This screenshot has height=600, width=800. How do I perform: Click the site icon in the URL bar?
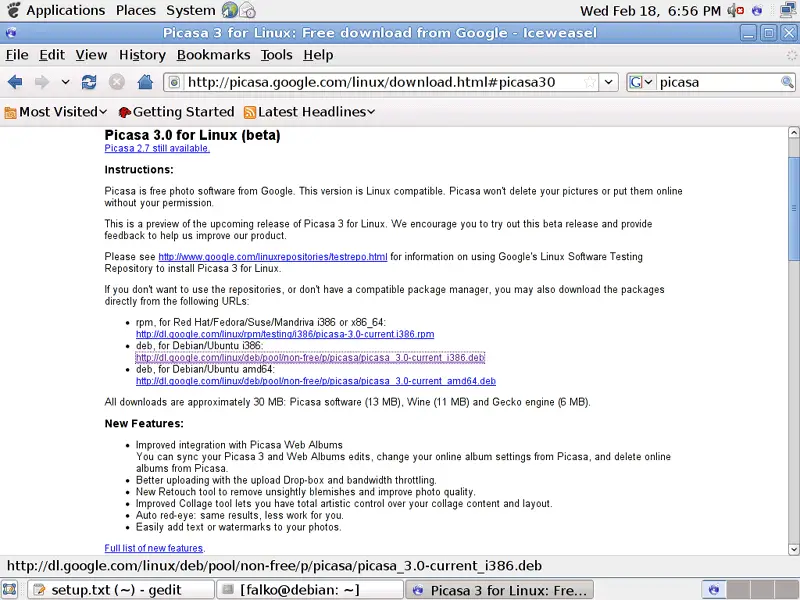[x=174, y=82]
